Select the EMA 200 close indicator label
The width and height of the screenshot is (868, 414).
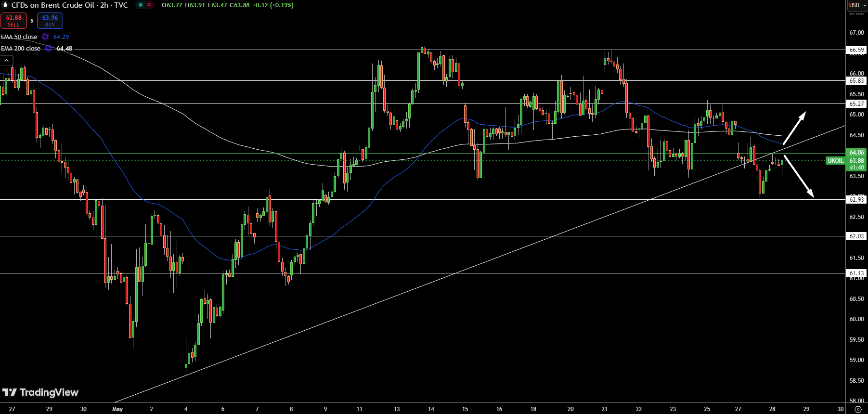tap(21, 48)
